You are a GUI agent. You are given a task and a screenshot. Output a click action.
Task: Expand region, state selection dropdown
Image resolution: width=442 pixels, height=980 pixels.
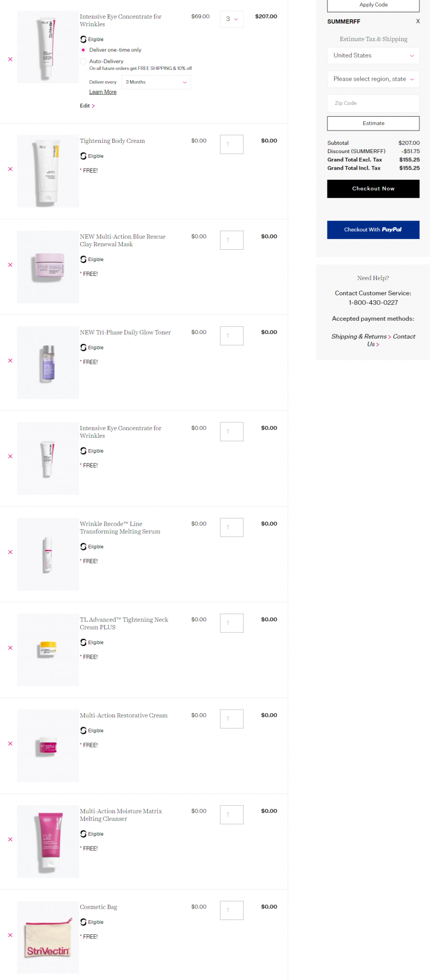coord(373,79)
